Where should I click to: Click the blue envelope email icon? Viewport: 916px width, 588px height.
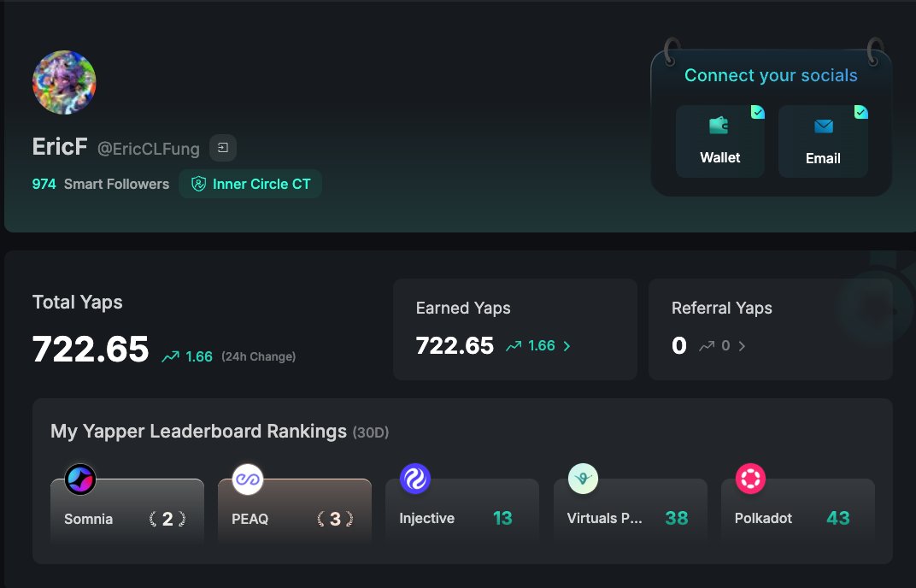pos(824,126)
